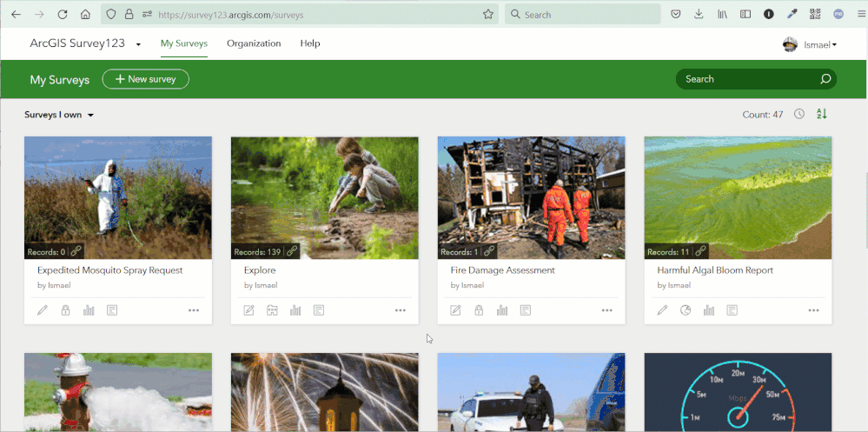
Task: Open the Firefox hamburger application menu
Action: tap(861, 15)
